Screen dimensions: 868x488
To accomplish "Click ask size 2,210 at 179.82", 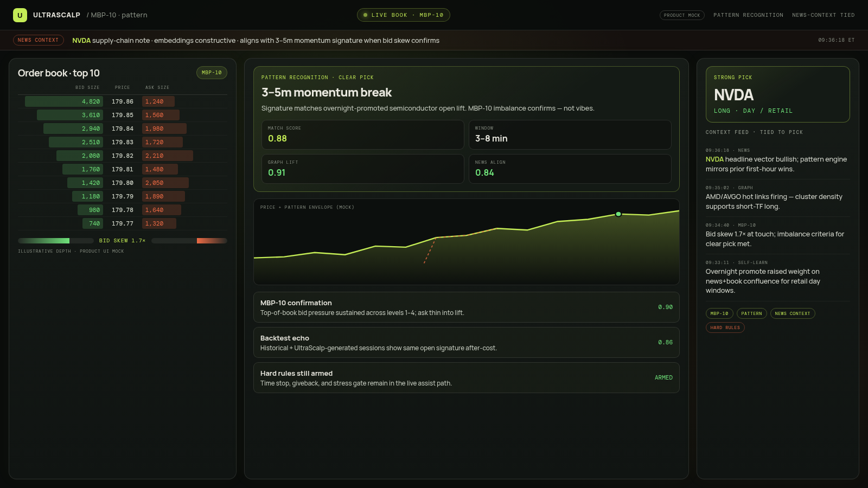I will tap(168, 156).
